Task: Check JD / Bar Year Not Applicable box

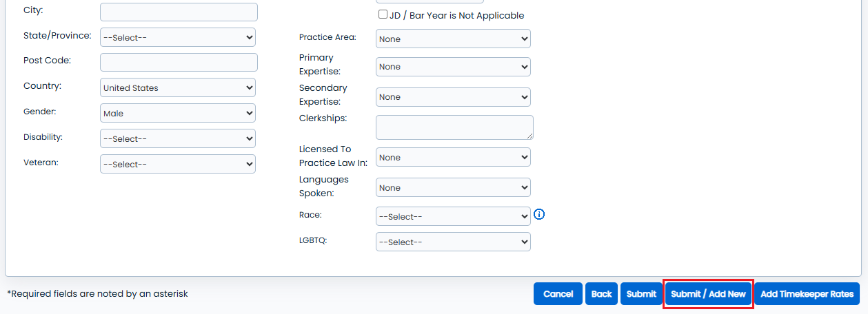Action: pyautogui.click(x=383, y=14)
